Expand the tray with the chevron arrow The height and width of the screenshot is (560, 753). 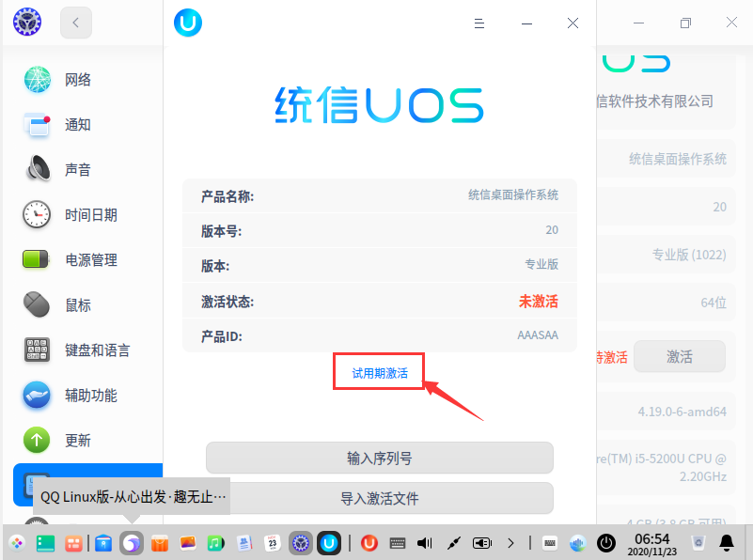pyautogui.click(x=510, y=543)
